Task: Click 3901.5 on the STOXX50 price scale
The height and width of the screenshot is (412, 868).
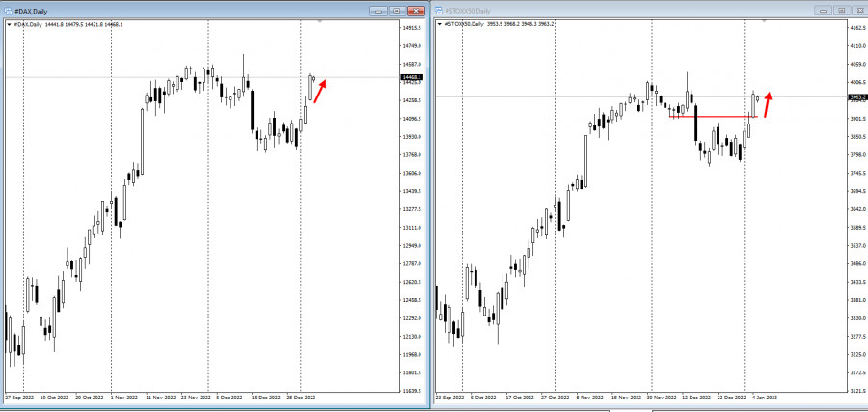Action: pos(858,119)
